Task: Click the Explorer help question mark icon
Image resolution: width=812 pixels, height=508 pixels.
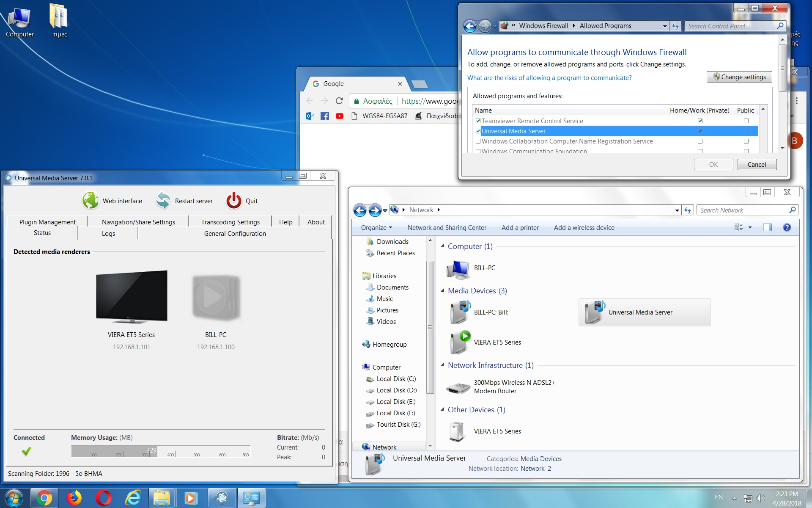Action: pos(787,227)
